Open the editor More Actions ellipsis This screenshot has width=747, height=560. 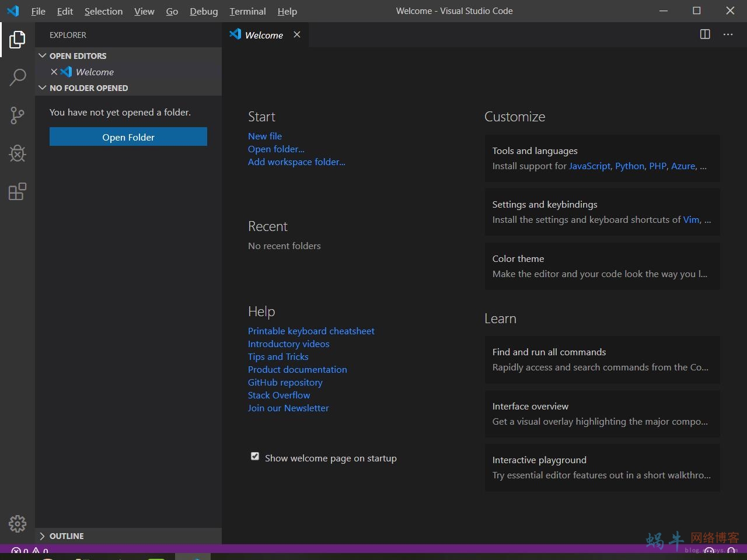[728, 34]
